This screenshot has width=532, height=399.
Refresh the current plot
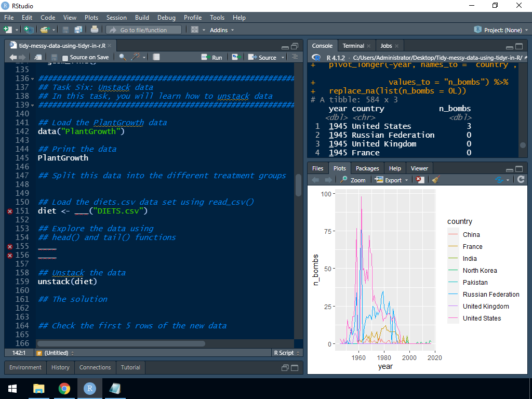521,180
